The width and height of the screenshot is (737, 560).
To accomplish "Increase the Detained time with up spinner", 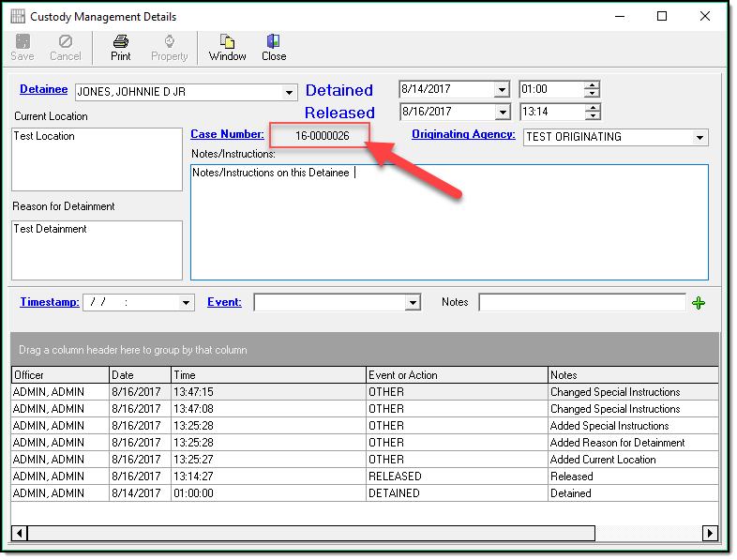I will 592,85.
